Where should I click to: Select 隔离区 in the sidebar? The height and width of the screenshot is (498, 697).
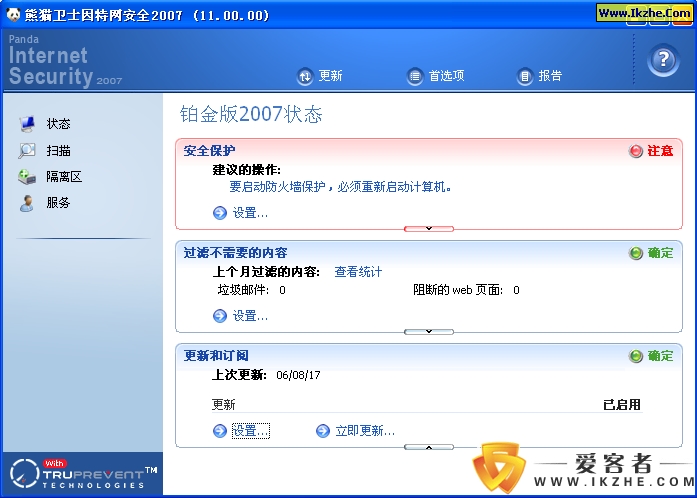click(64, 177)
